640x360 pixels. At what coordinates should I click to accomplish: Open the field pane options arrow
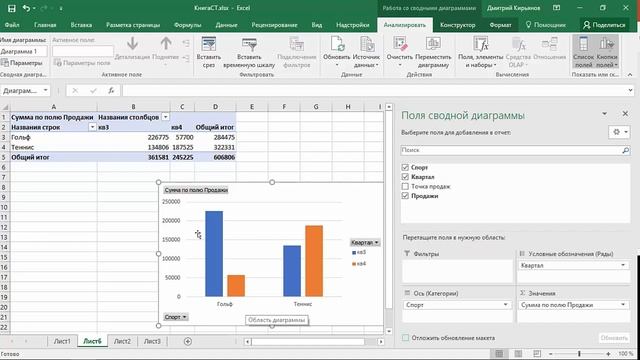[x=604, y=114]
